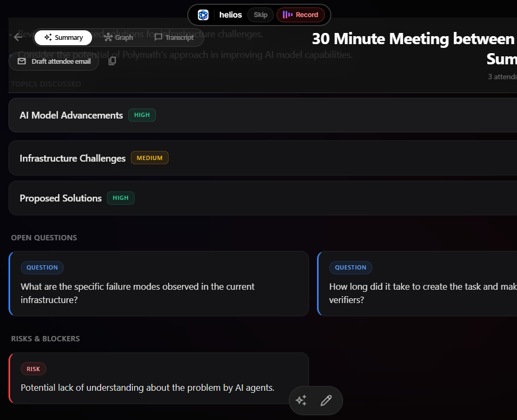Image resolution: width=517 pixels, height=420 pixels.
Task: Click the meeting title heading
Action: coord(414,49)
